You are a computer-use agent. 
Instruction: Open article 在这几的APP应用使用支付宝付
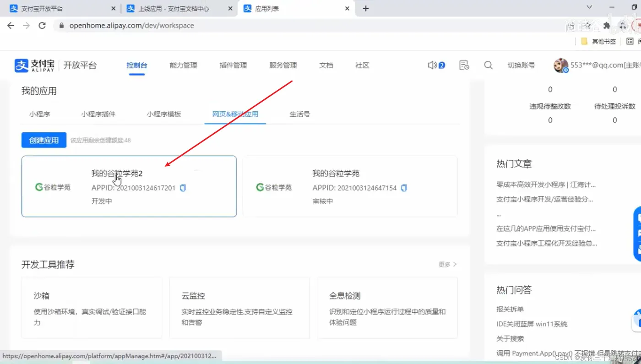pyautogui.click(x=546, y=229)
